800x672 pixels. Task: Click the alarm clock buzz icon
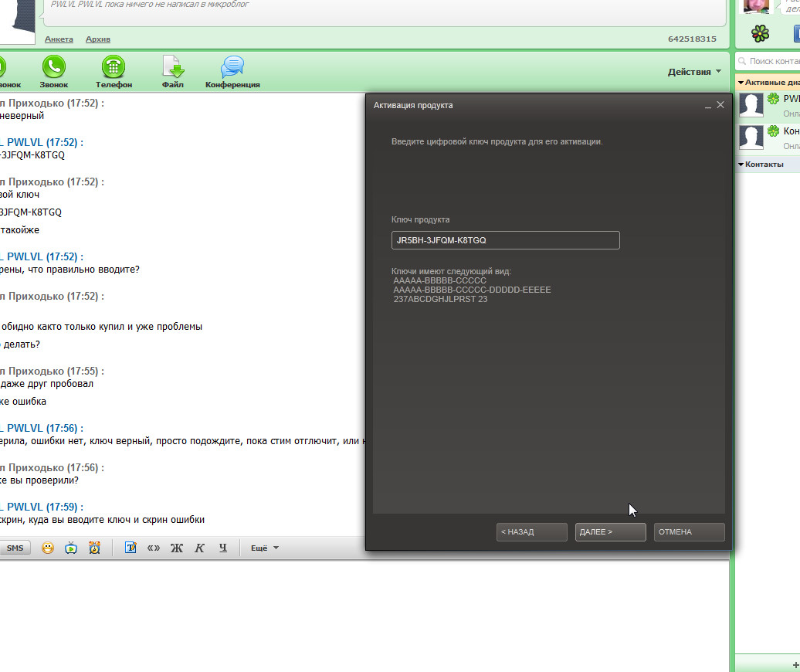[94, 548]
